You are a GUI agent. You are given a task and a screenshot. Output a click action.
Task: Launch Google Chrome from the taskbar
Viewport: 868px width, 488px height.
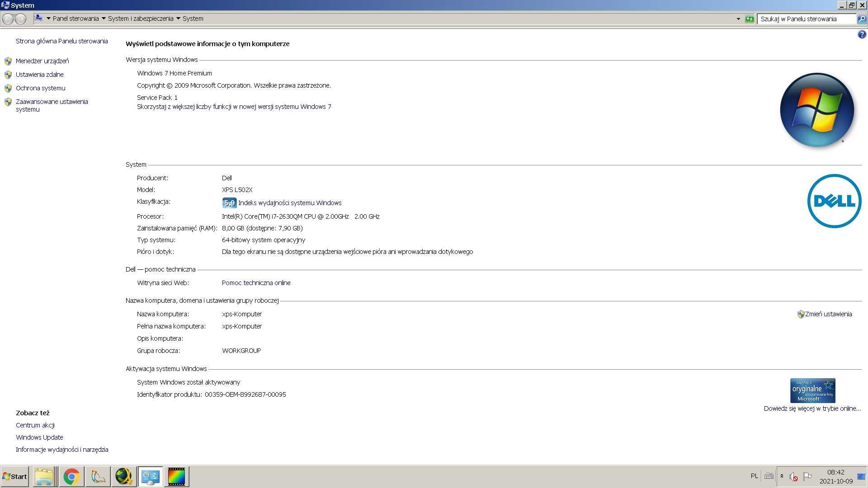(x=71, y=477)
